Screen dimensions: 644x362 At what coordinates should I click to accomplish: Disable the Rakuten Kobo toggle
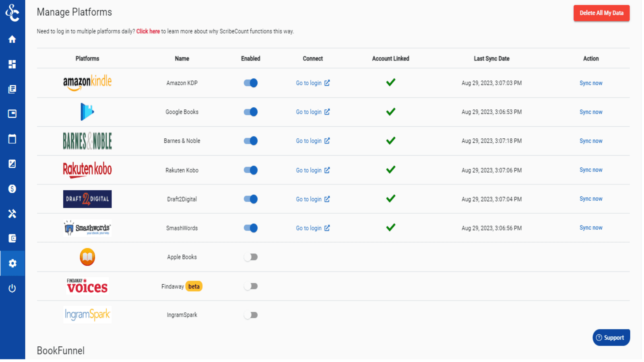pos(250,170)
